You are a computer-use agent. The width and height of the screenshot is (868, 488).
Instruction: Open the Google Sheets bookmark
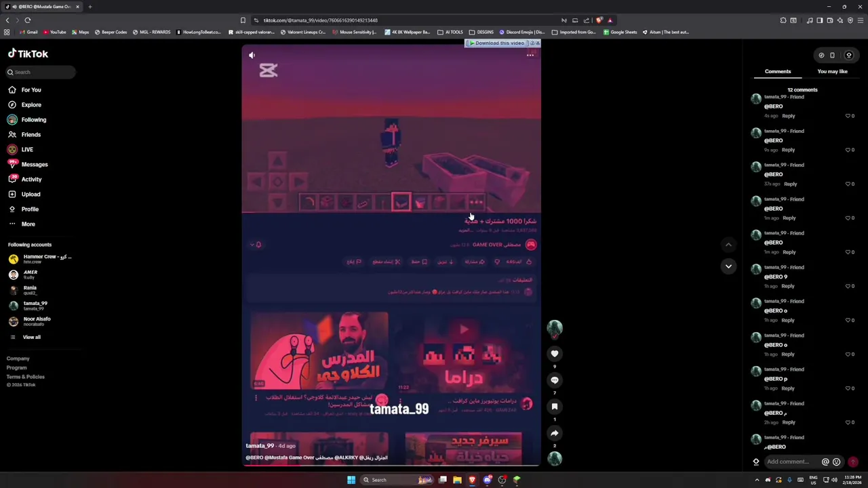[620, 32]
